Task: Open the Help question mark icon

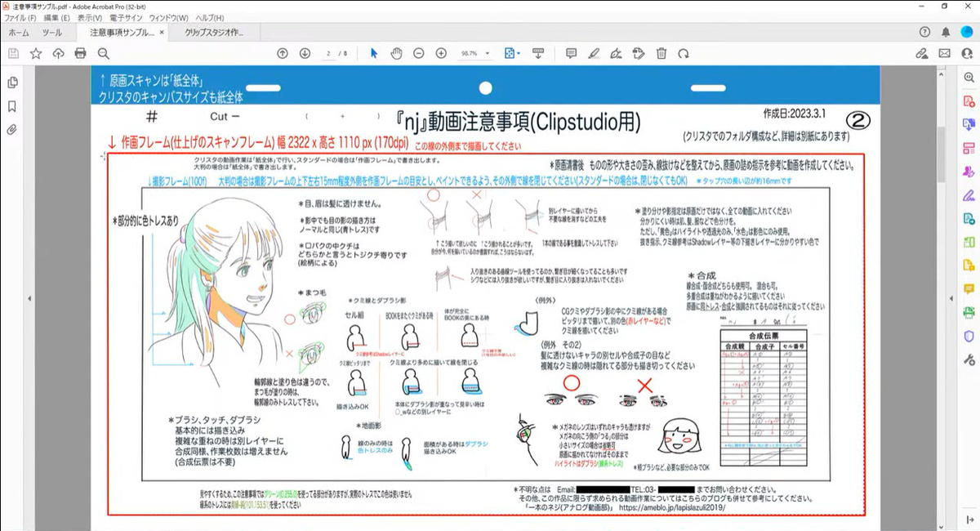Action: click(924, 32)
